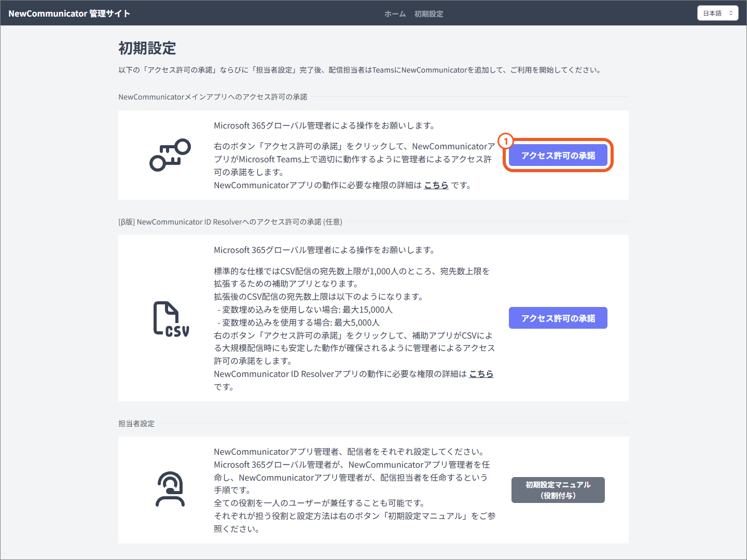Click the text 変数埋め込みを使用する場合: 最大5,000人

(301, 323)
